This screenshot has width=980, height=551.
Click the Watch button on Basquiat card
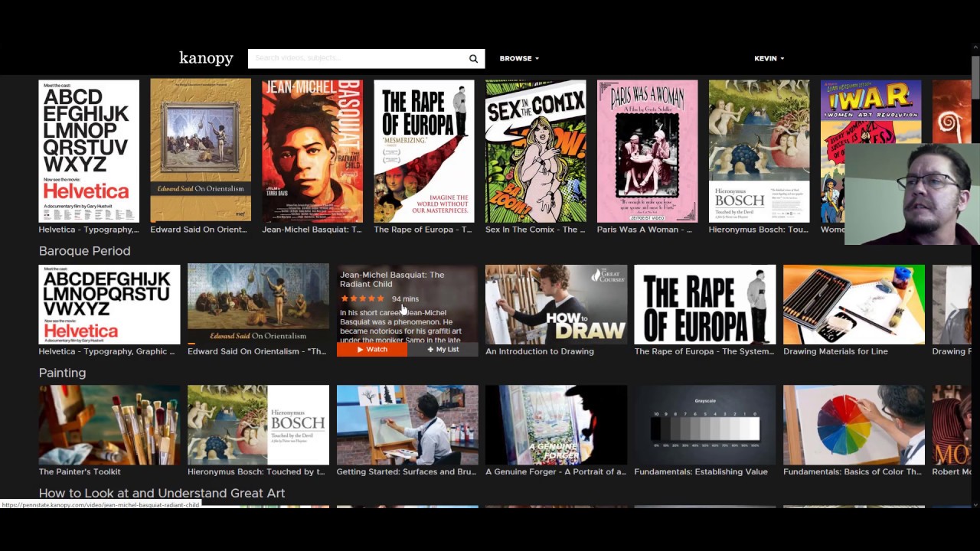371,350
